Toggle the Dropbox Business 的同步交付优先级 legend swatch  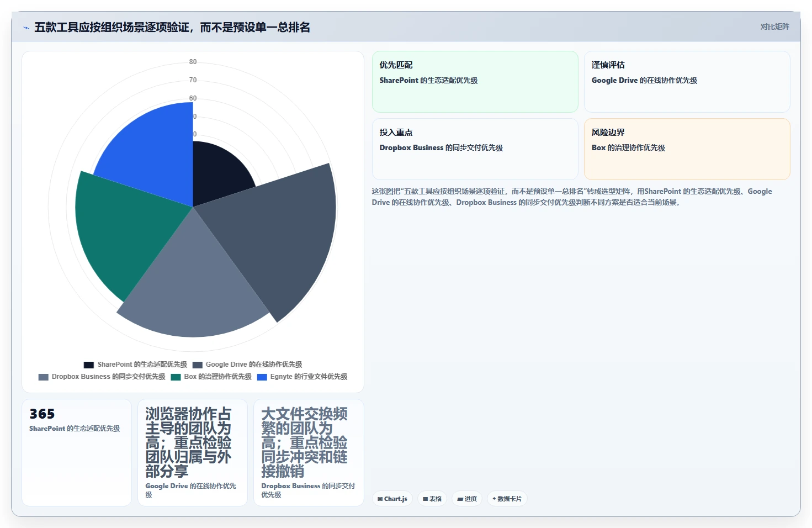coord(43,377)
